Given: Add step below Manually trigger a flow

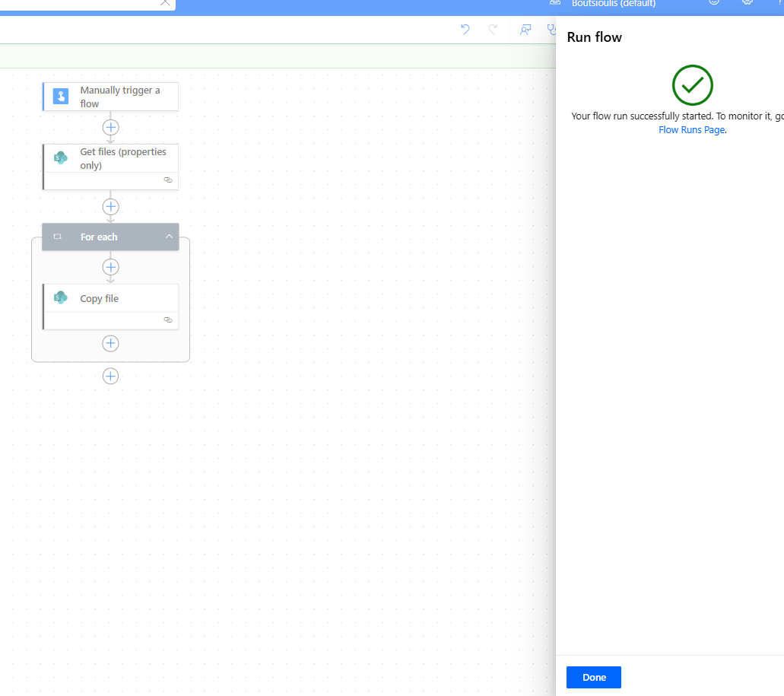Looking at the screenshot, I should (x=110, y=127).
